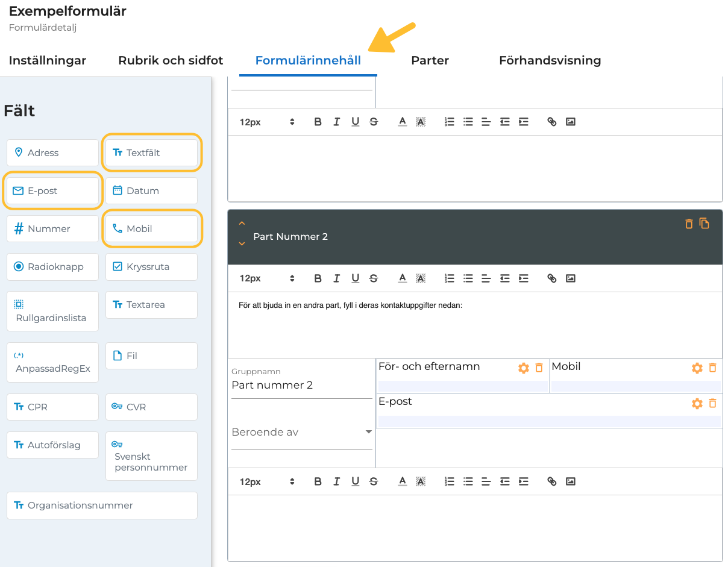Open settings for För- och efternamn field

pyautogui.click(x=523, y=368)
